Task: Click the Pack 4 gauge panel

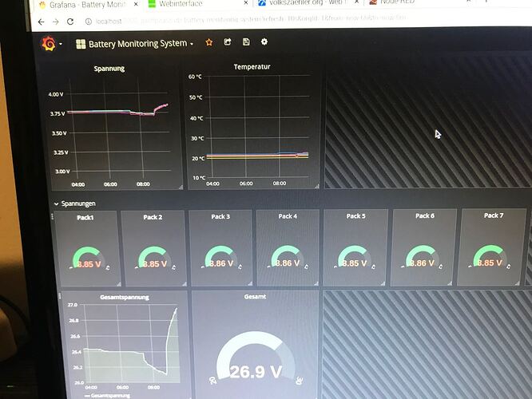Action: tap(288, 249)
